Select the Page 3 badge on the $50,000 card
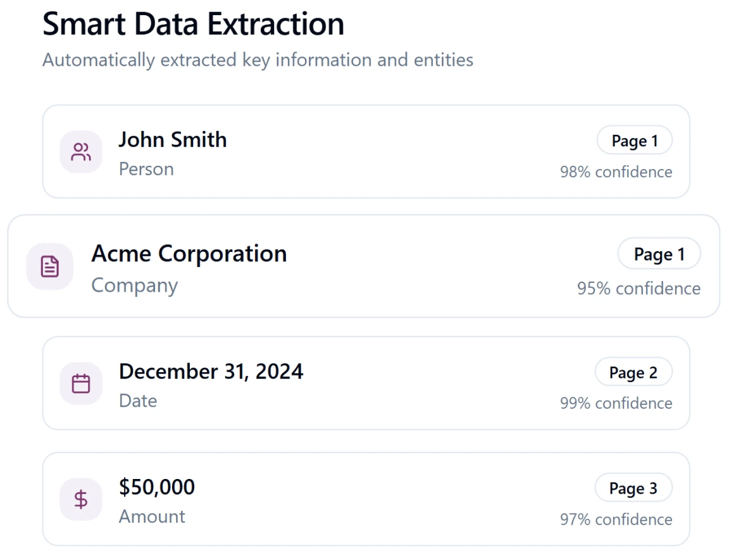The height and width of the screenshot is (560, 729). click(x=634, y=487)
